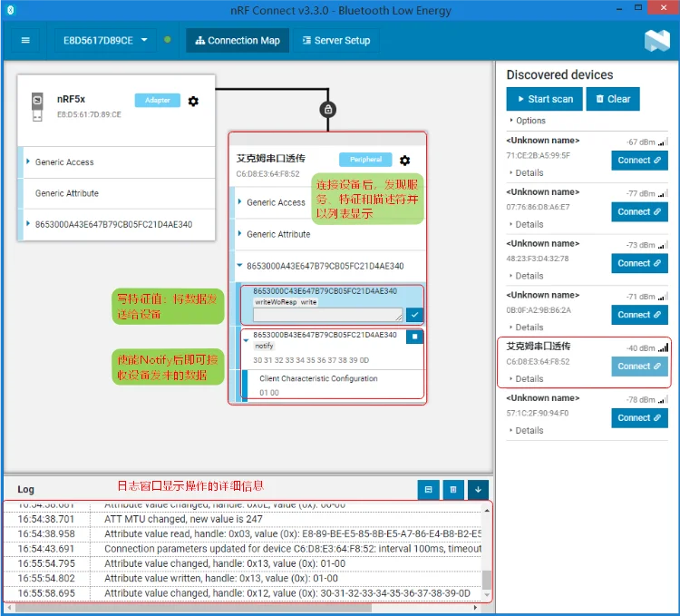680x616 pixels.
Task: Connect to device 48:23:F3:D4:32:78
Action: pos(639,263)
